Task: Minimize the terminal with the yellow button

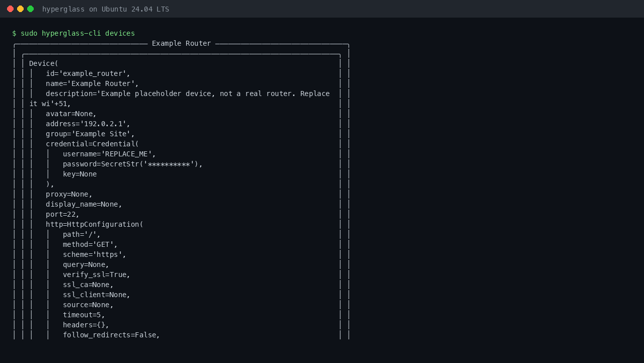Action: tap(20, 9)
